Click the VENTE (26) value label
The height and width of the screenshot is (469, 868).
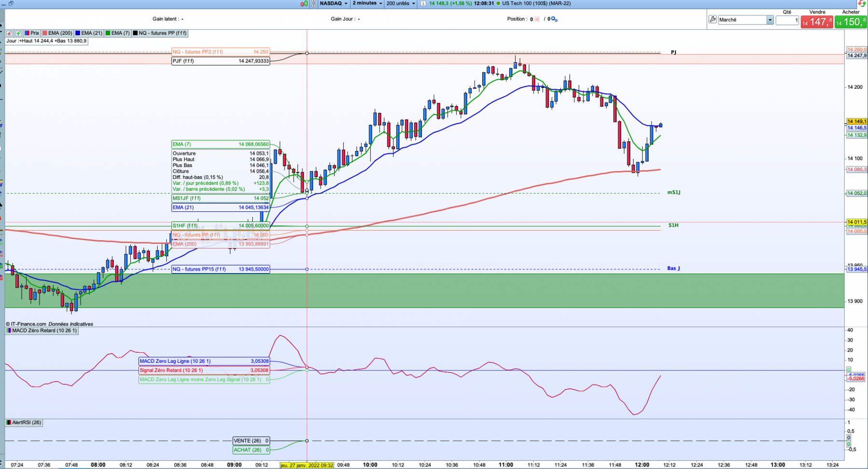click(x=251, y=441)
